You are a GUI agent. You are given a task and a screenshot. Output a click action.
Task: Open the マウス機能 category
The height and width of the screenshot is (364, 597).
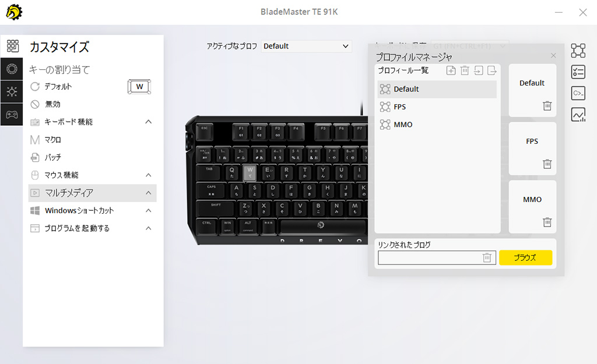(x=93, y=175)
